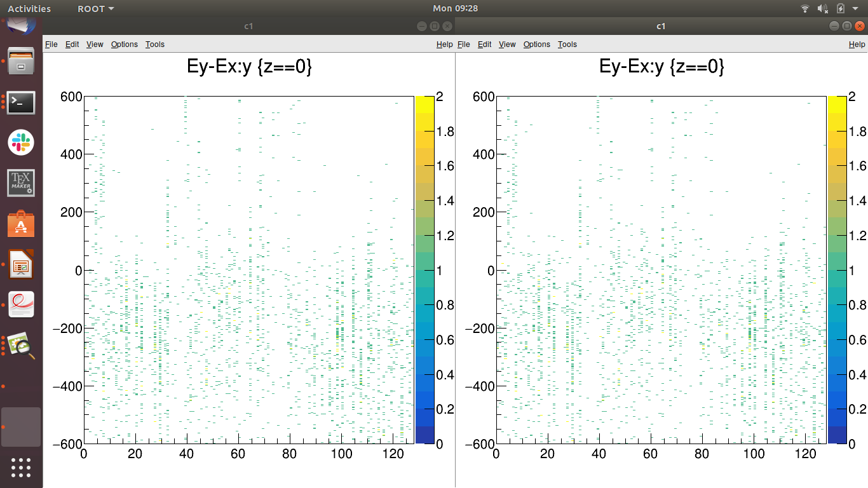The width and height of the screenshot is (868, 488).
Task: Click the dark blue bottom of left palette
Action: [424, 435]
